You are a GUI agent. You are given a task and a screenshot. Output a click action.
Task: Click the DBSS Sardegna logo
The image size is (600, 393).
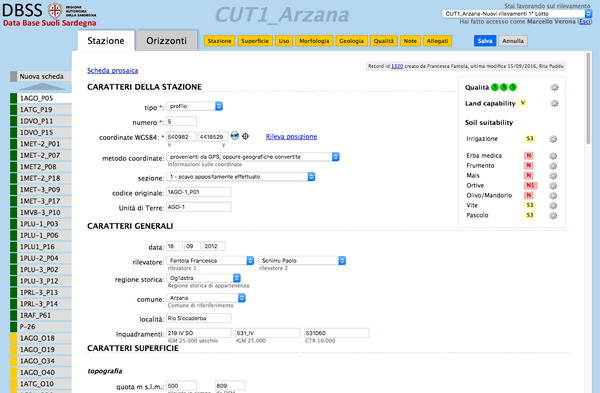pyautogui.click(x=49, y=15)
